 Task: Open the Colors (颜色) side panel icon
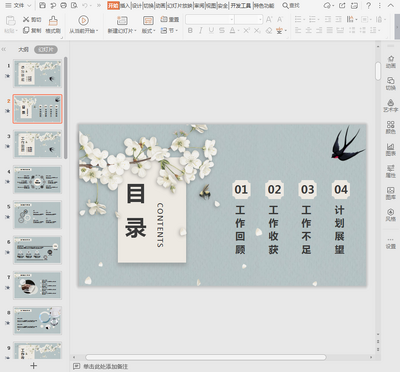[x=391, y=125]
